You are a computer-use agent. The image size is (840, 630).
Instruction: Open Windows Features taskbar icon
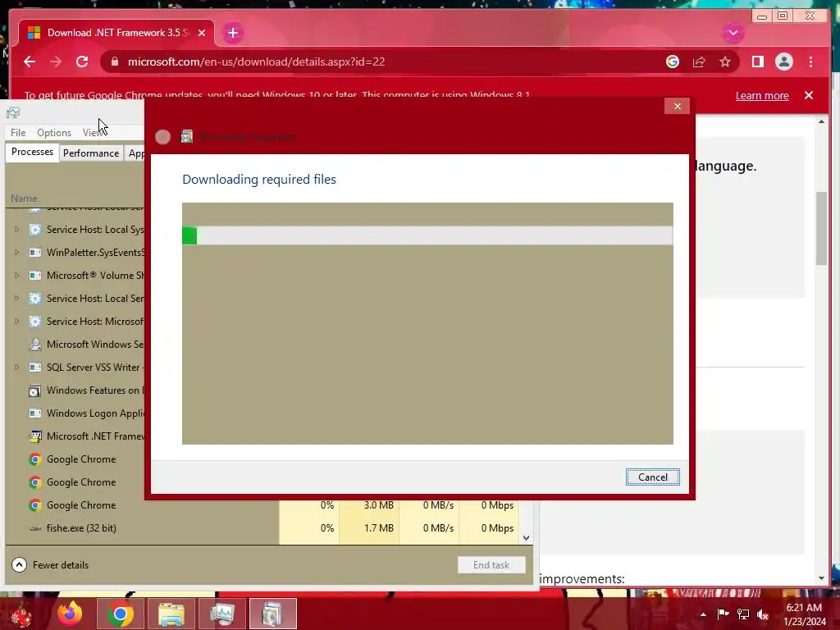point(272,614)
